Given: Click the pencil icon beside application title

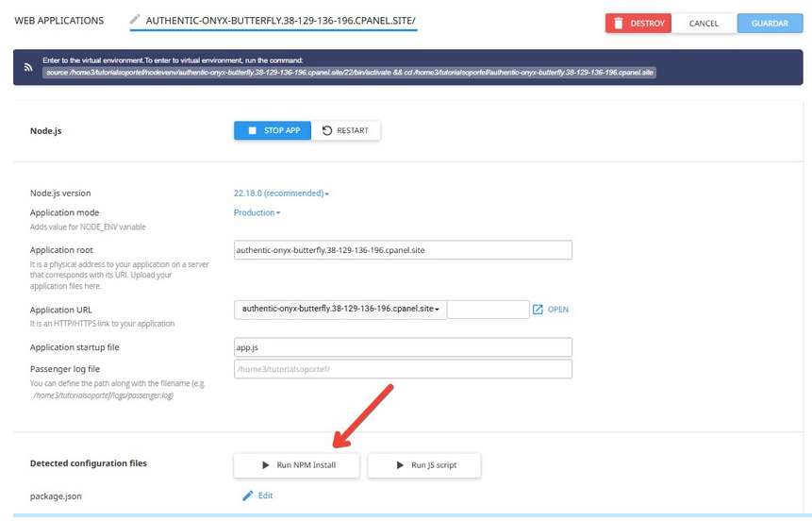Looking at the screenshot, I should click(x=135, y=20).
